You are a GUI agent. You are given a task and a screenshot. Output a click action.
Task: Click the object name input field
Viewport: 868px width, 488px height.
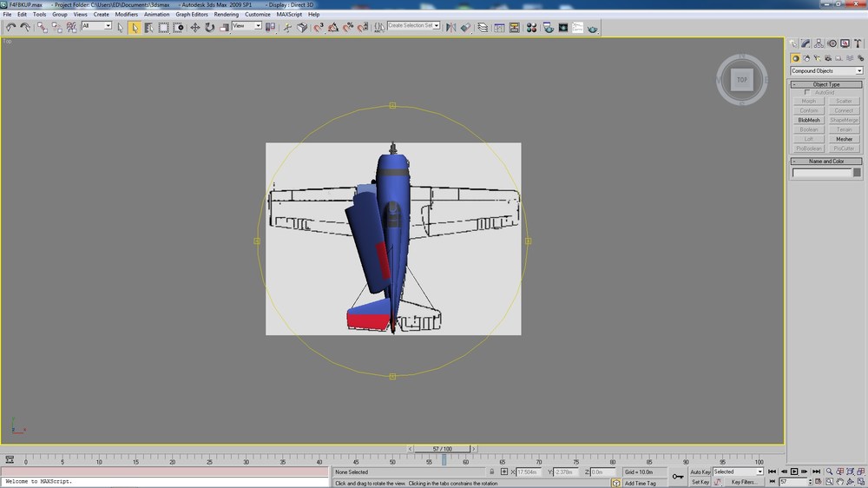821,173
